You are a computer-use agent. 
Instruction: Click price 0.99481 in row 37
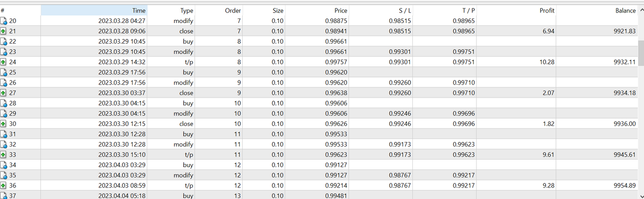[336, 196]
